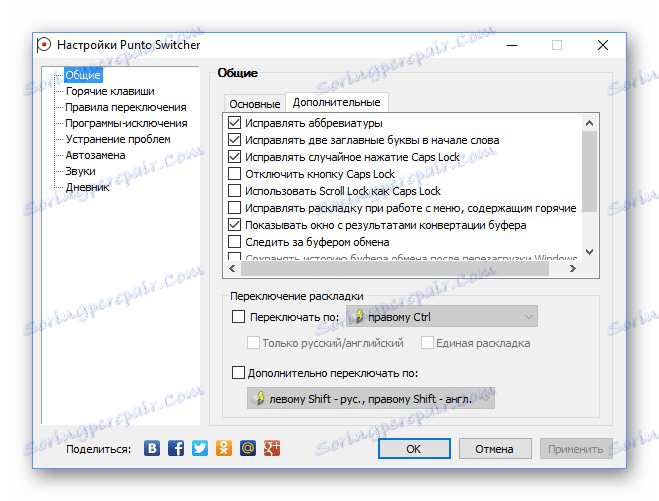Check the 'Переключать по:' checkbox
This screenshot has width=659, height=501.
(x=238, y=316)
